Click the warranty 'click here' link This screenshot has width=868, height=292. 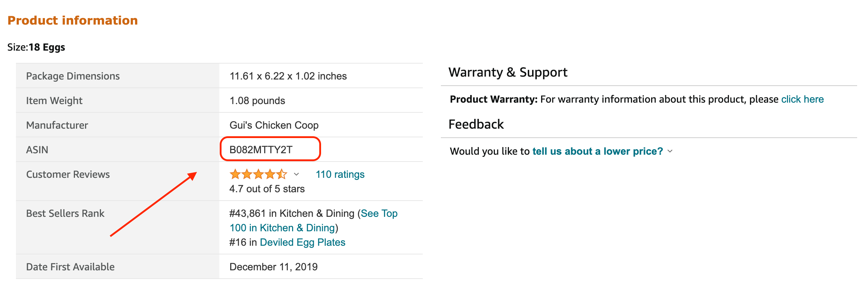pyautogui.click(x=802, y=99)
